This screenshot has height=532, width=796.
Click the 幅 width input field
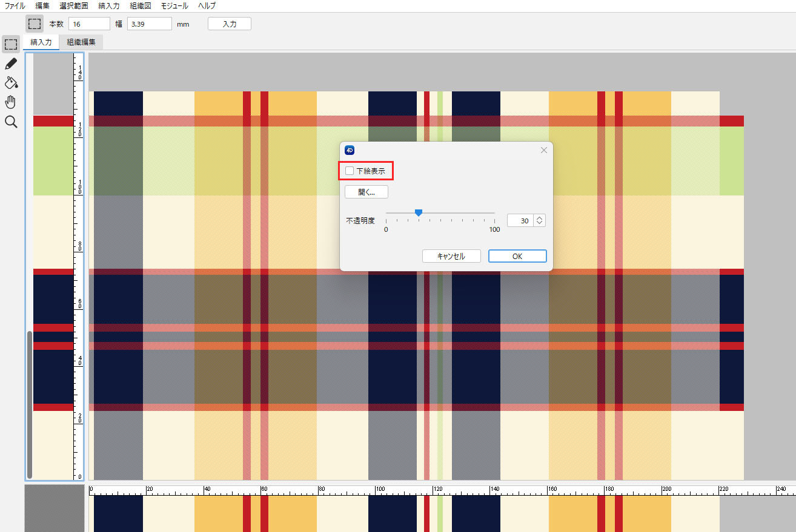point(149,24)
